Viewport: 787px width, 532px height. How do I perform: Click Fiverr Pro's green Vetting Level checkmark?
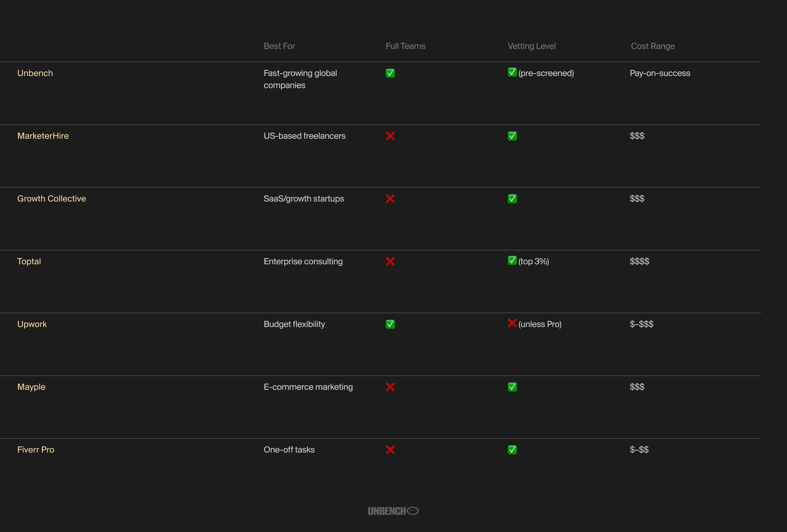(x=512, y=450)
